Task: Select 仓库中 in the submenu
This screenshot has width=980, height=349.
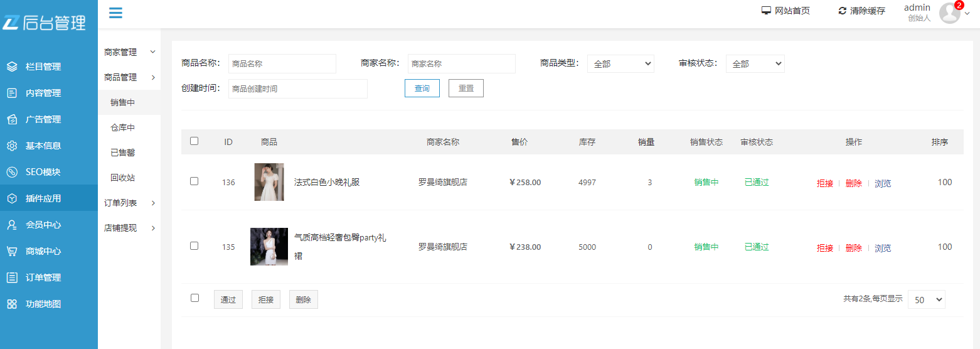Action: [122, 127]
